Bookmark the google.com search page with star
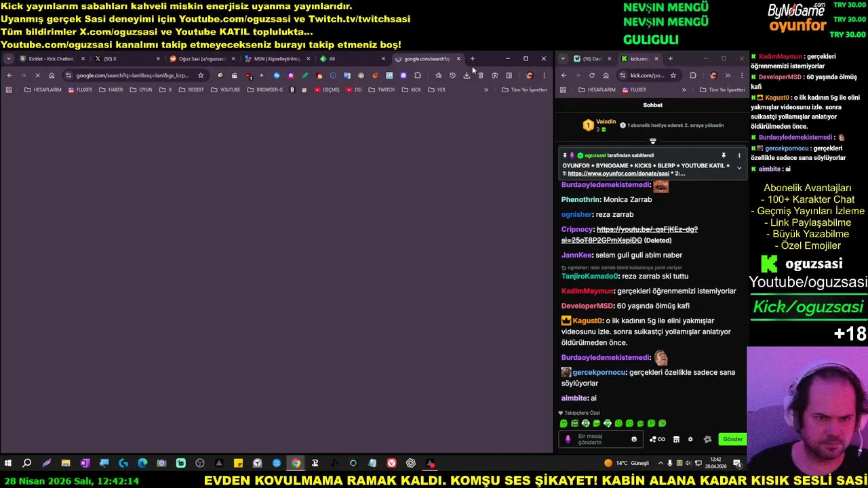 click(x=201, y=75)
